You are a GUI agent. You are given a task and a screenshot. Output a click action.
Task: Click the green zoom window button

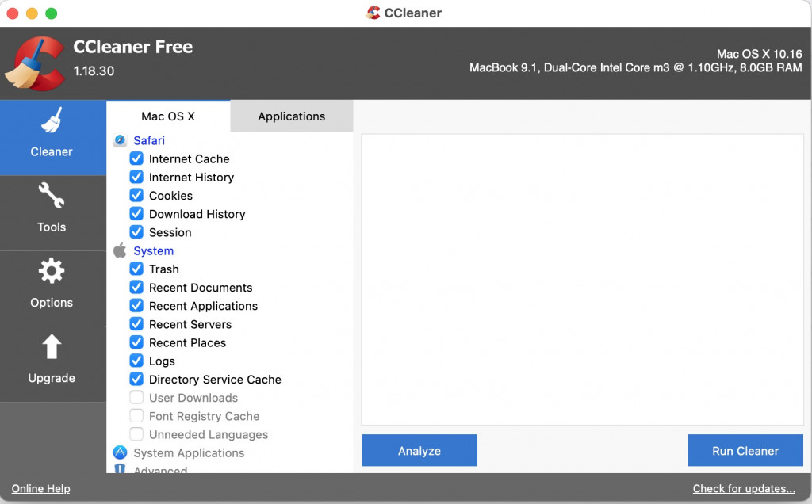click(x=52, y=13)
